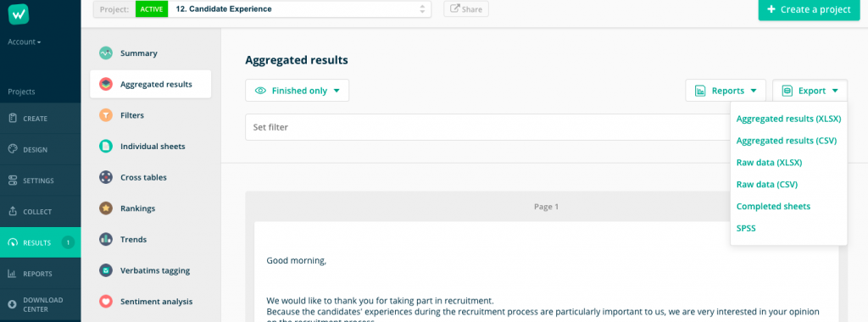Expand the Finished only filter dropdown
Screen dimensions: 868x322
[x=298, y=91]
